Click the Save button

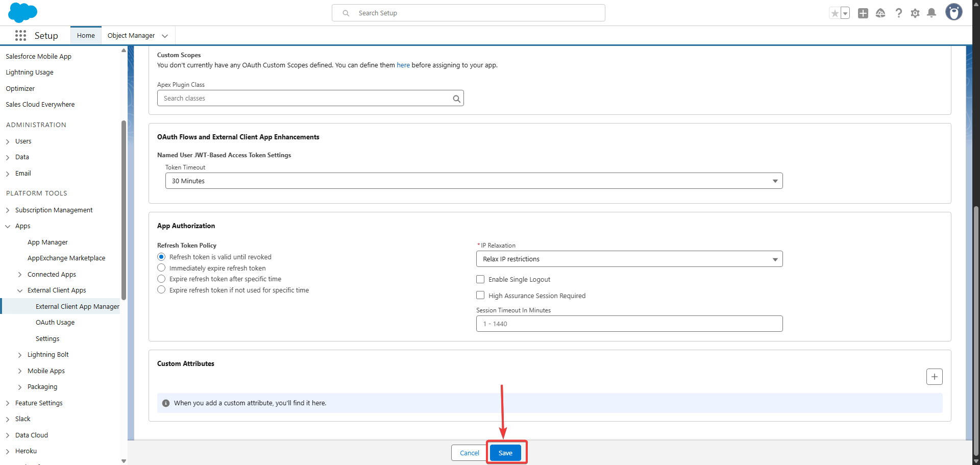(x=505, y=453)
